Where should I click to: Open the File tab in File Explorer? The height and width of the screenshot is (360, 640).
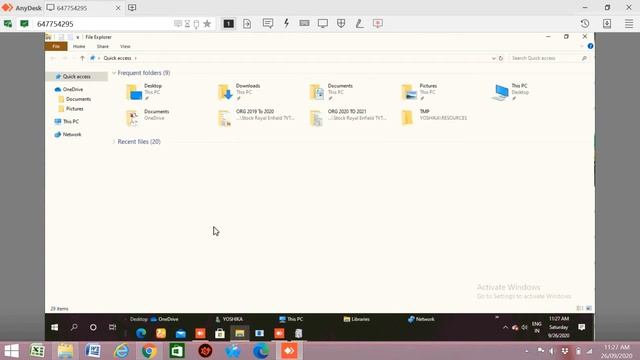tap(56, 47)
